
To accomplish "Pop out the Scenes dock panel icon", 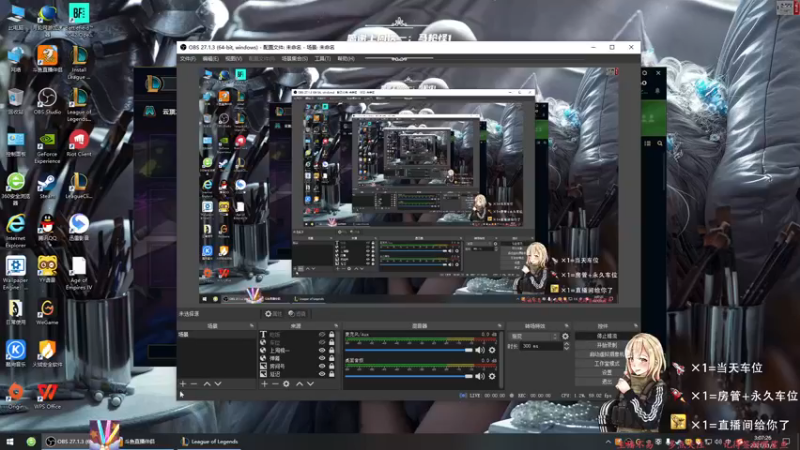I will pyautogui.click(x=252, y=326).
